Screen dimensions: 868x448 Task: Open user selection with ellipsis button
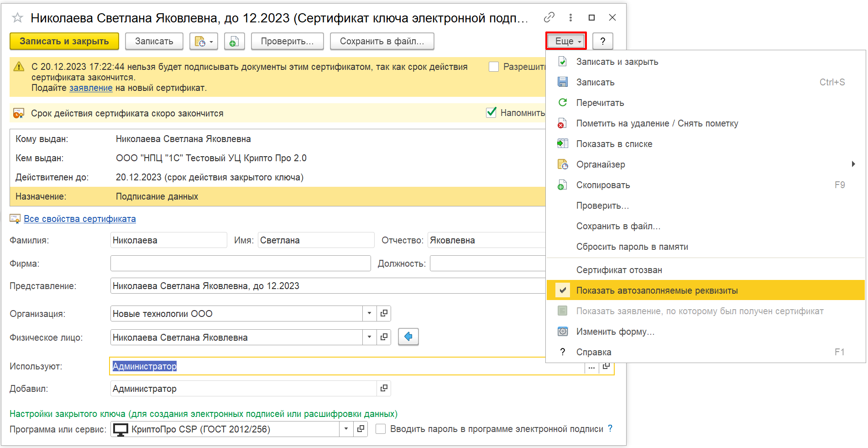pos(591,367)
